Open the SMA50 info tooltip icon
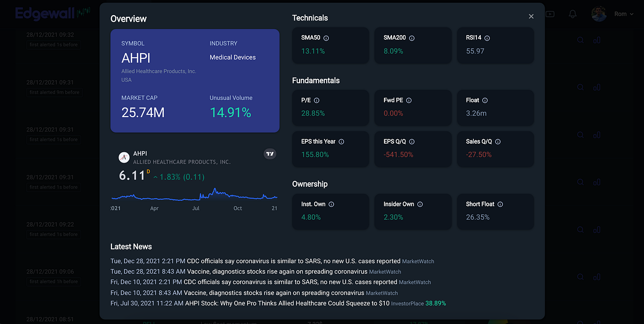This screenshot has width=644, height=324. pos(326,38)
